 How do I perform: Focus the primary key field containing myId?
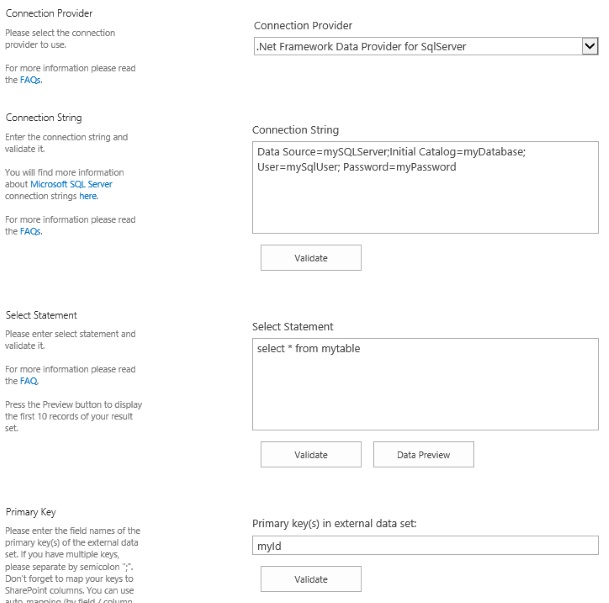pyautogui.click(x=425, y=546)
